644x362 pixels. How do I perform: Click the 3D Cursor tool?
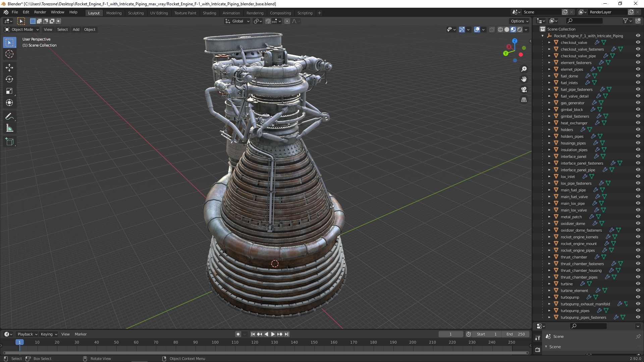pyautogui.click(x=9, y=54)
